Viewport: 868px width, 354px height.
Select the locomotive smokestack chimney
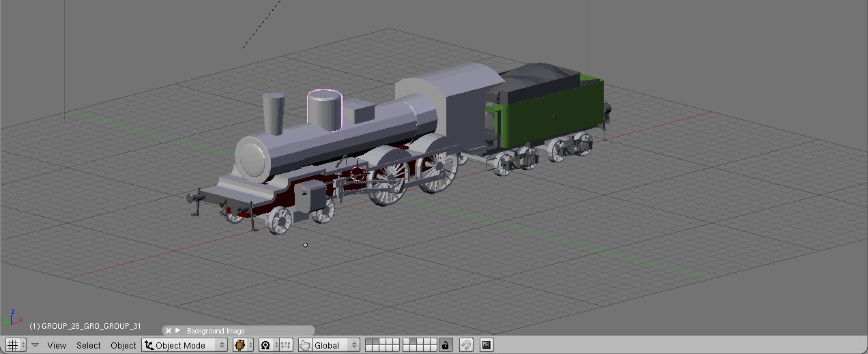(x=273, y=113)
